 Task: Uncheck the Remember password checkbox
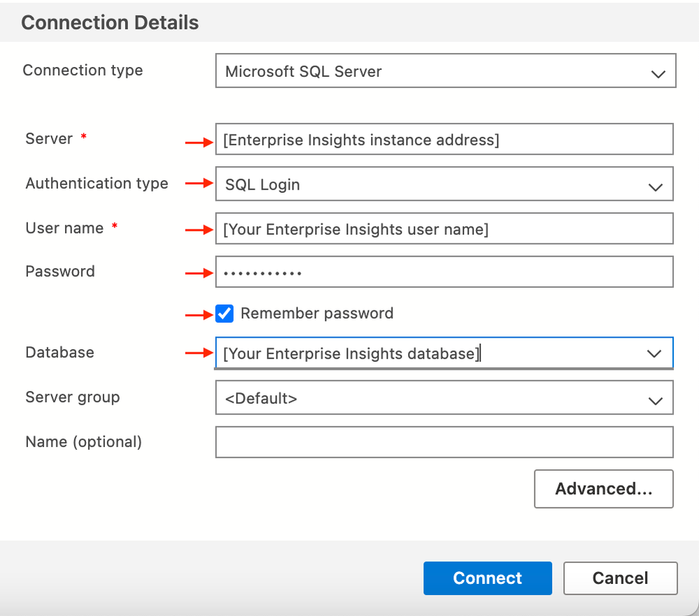click(x=225, y=314)
